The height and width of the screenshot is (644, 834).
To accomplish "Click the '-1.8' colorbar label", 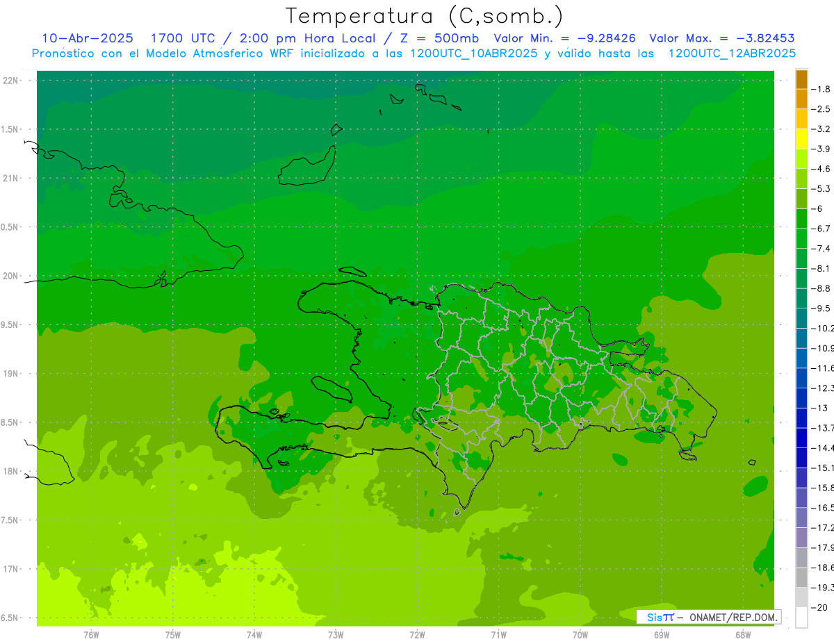I will tap(821, 89).
